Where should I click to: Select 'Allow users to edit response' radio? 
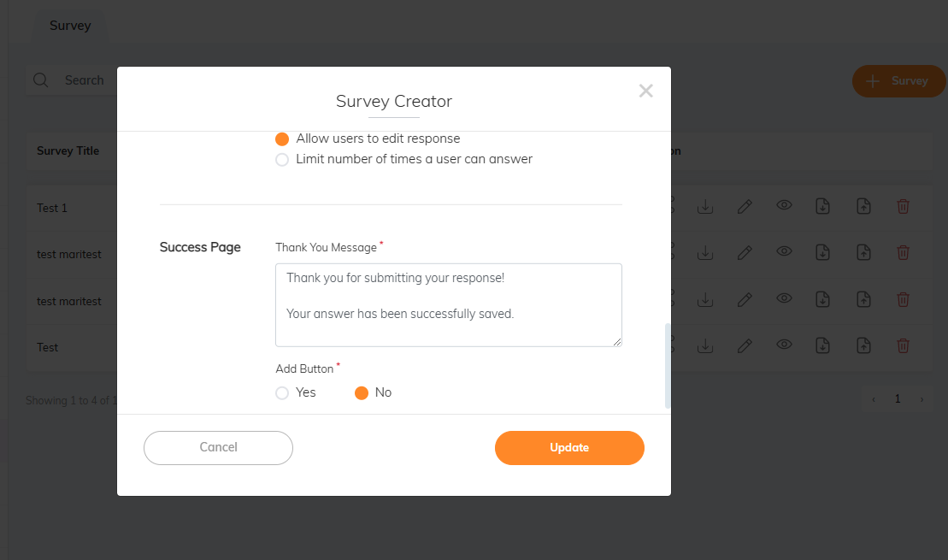282,139
